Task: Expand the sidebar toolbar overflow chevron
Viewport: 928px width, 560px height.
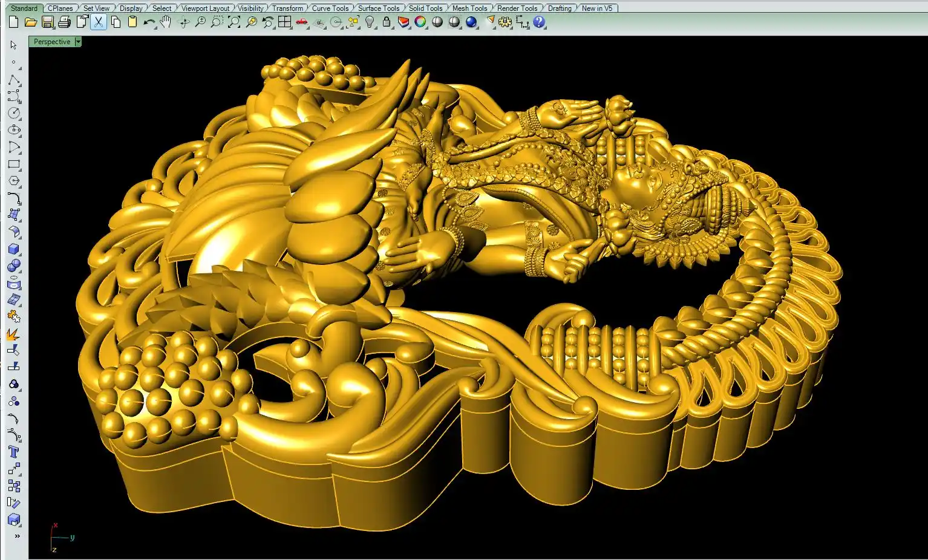Action: [17, 536]
